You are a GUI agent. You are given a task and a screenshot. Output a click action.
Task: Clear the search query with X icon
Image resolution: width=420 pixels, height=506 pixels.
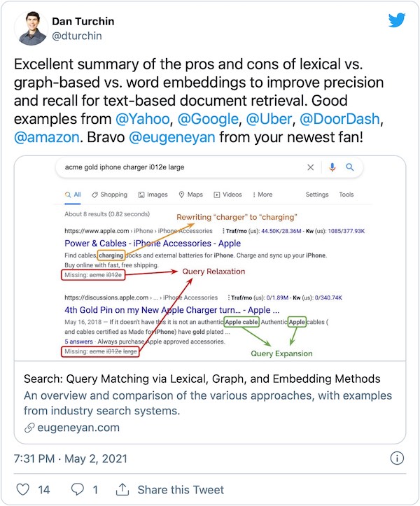(x=311, y=167)
